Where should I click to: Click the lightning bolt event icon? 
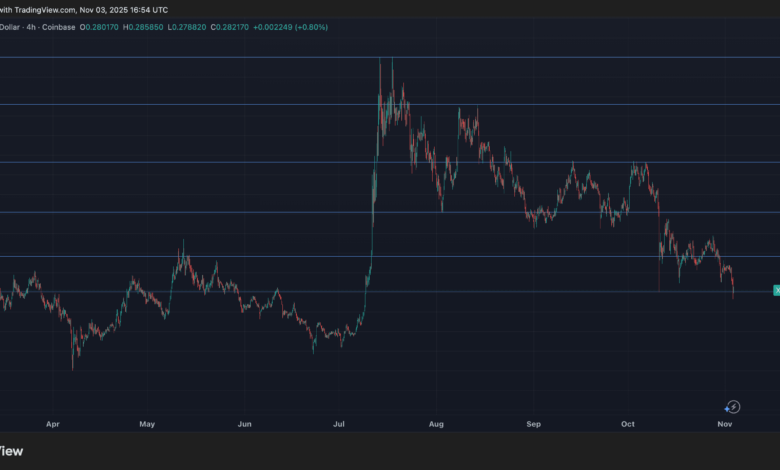click(x=732, y=407)
